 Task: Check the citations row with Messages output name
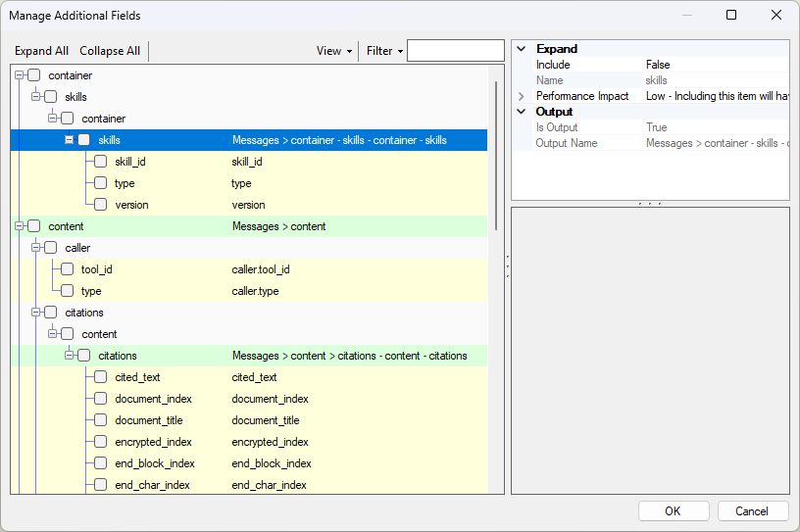[x=83, y=356]
